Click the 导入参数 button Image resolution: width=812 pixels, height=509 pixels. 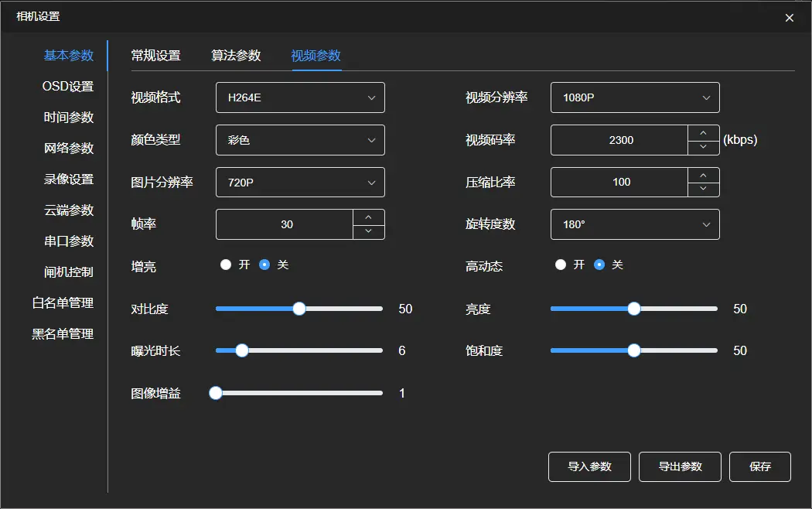point(589,466)
